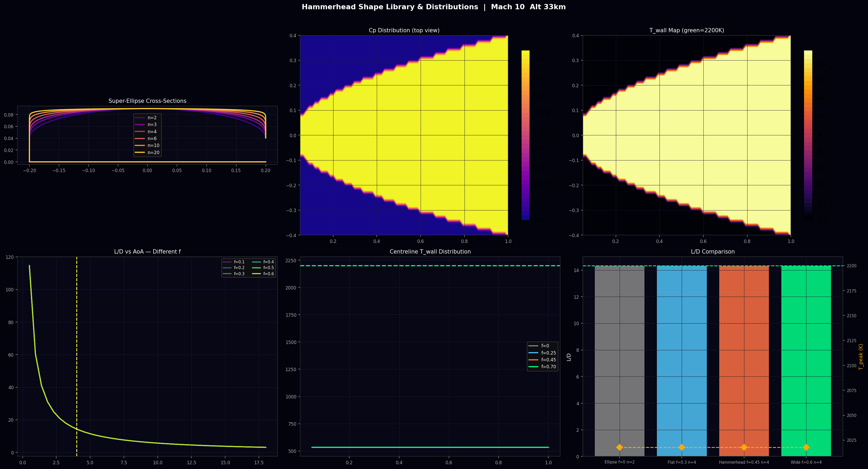Select the f=0.45 legend entry

[x=542, y=360]
